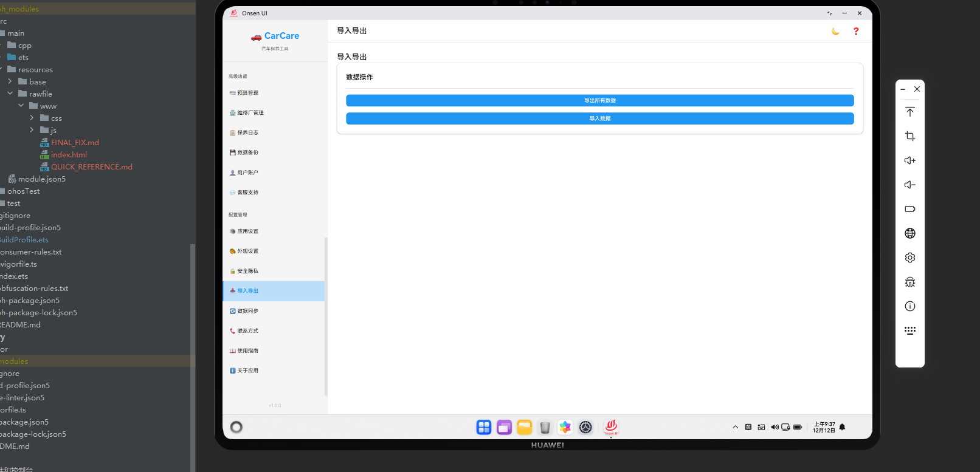Click the emulator globe icon
The height and width of the screenshot is (472, 980).
coord(910,233)
